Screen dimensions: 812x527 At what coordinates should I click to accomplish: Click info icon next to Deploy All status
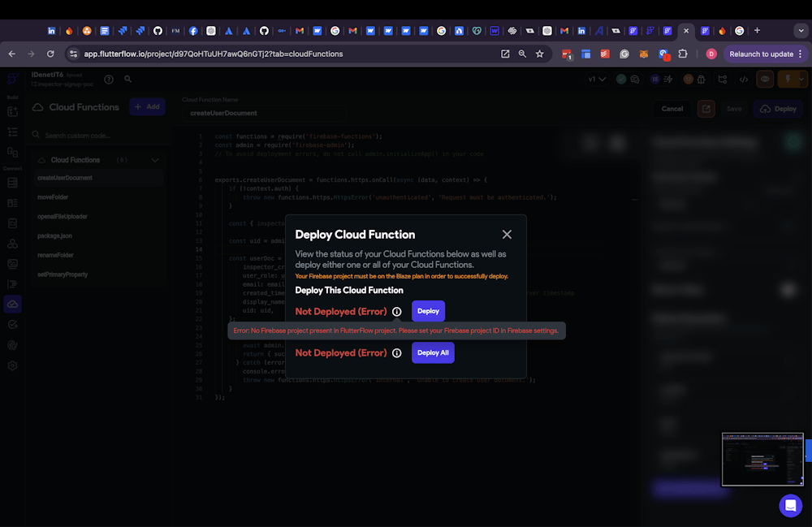coord(397,353)
